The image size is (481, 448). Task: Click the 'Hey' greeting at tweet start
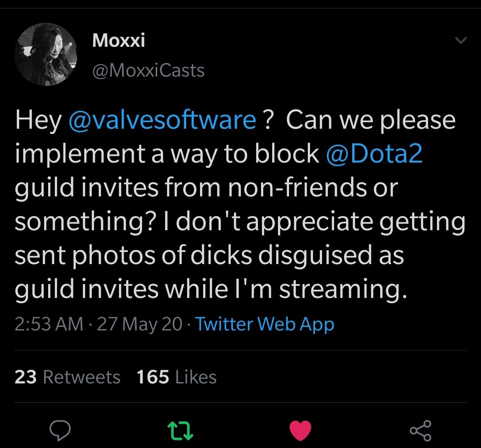(38, 120)
